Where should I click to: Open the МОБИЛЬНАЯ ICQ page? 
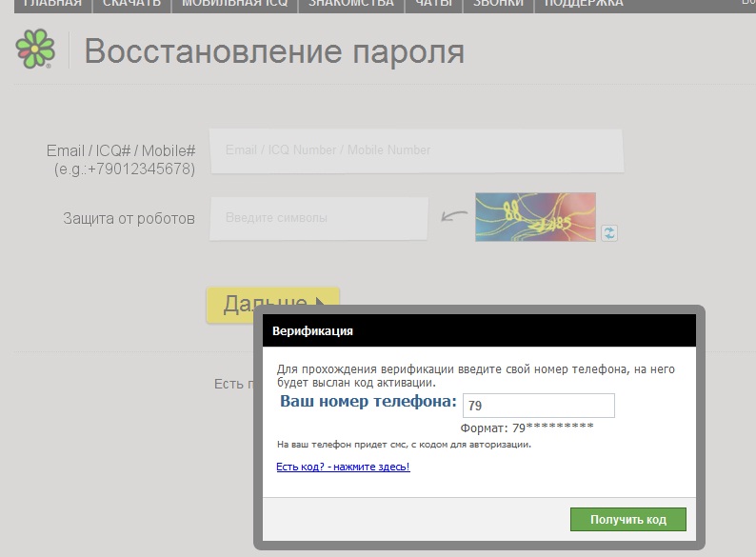234,4
